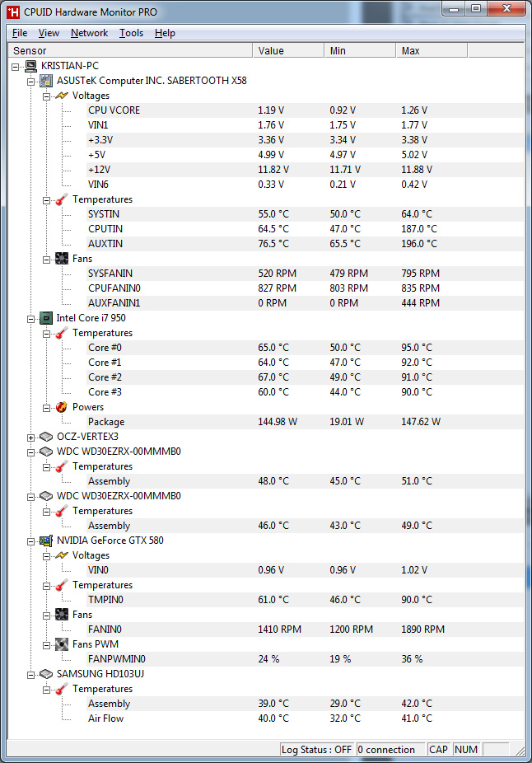Click the Fans PWM icon under GTX 580

pyautogui.click(x=61, y=644)
